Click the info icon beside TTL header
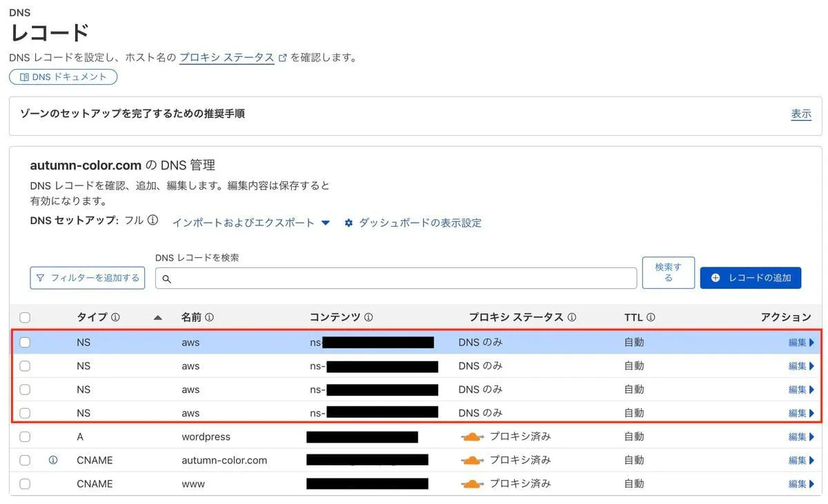Viewport: 828px width, 504px height. [651, 317]
